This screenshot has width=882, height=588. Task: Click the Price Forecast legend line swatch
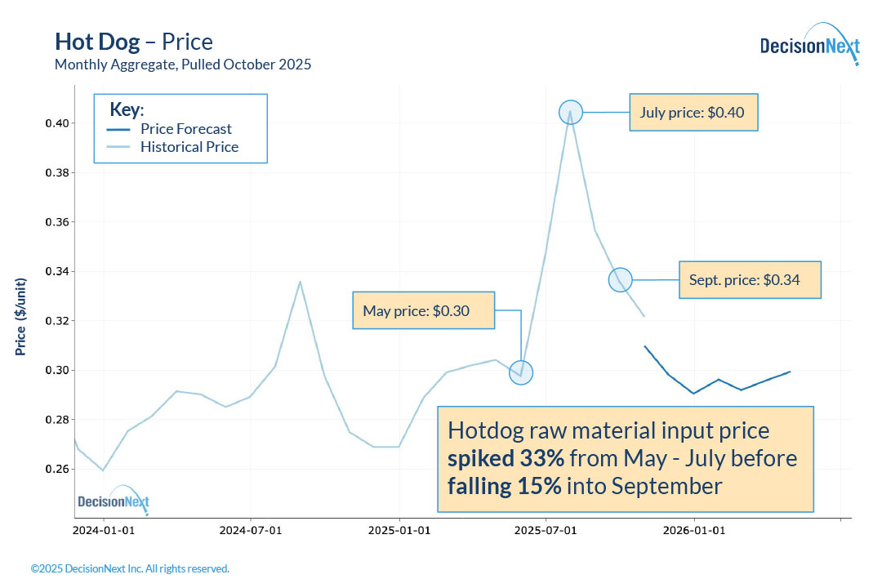[x=120, y=129]
